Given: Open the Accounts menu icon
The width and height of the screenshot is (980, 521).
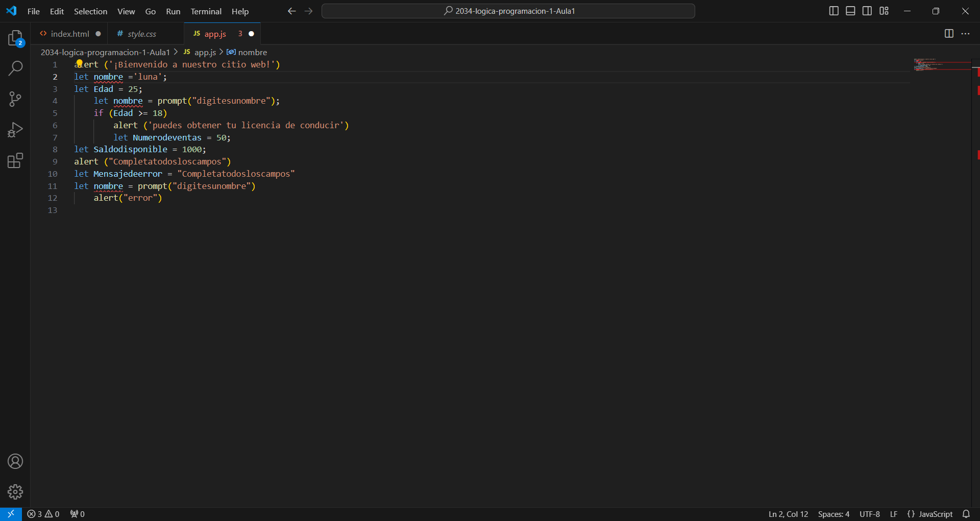Looking at the screenshot, I should tap(15, 461).
